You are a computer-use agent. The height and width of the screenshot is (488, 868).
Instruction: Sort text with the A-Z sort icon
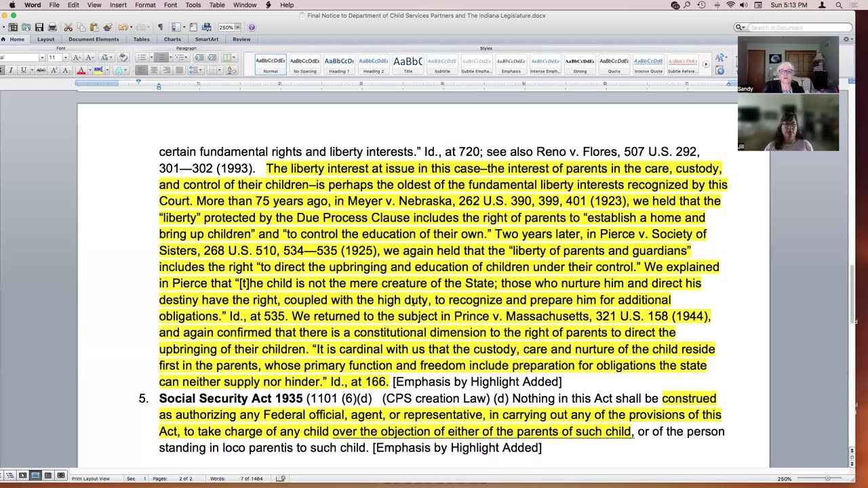point(232,70)
